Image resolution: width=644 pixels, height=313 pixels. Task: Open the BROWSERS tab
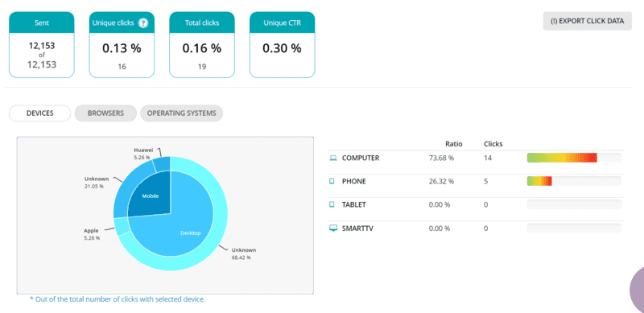click(x=105, y=113)
